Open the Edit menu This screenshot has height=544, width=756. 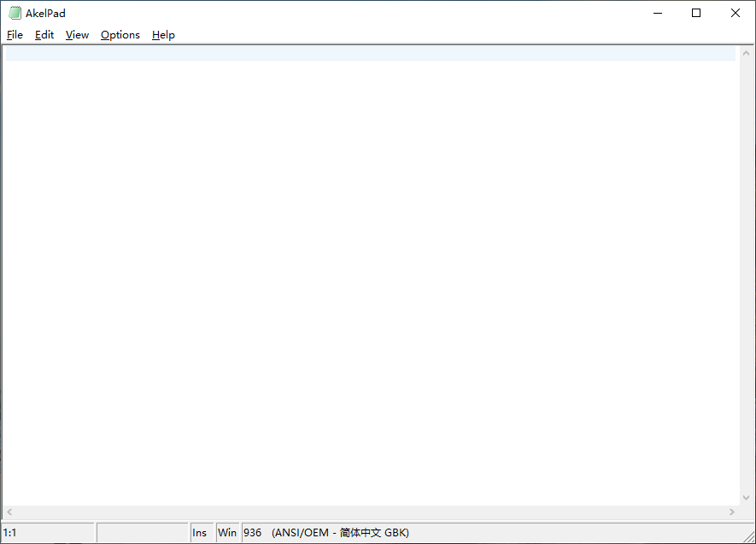(44, 35)
